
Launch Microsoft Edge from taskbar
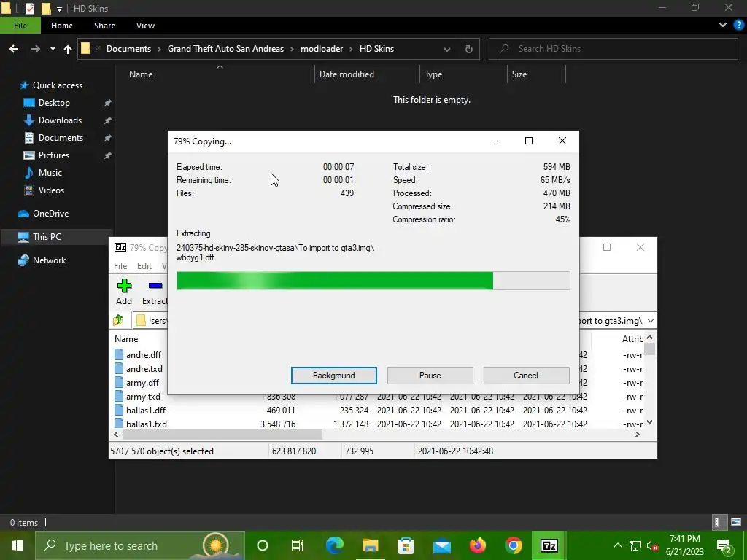coord(334,545)
